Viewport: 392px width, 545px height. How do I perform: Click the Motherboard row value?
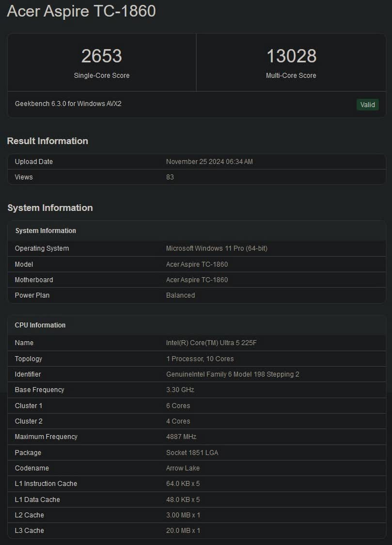[x=197, y=280]
